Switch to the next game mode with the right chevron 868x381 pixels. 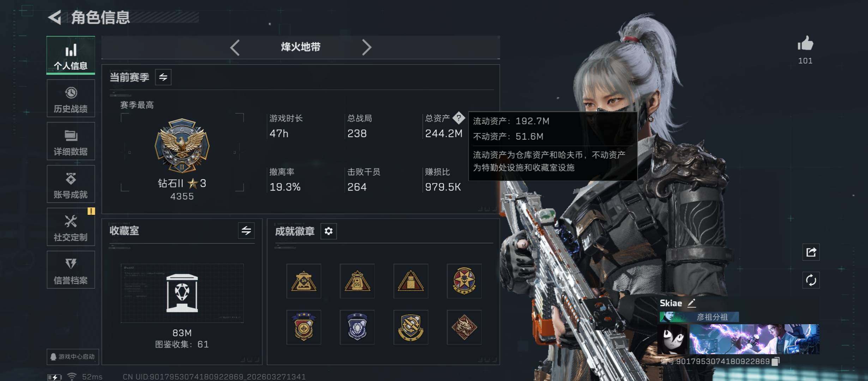[x=367, y=47]
